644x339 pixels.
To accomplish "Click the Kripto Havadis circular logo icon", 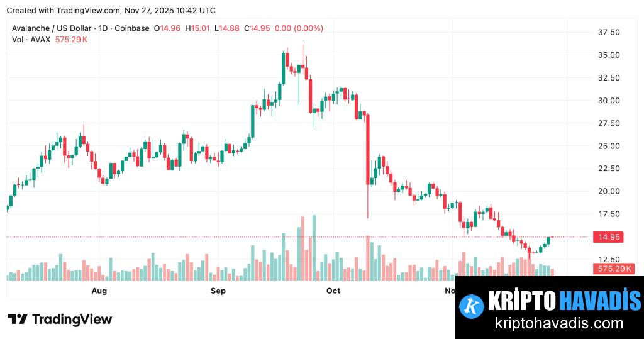I will click(x=471, y=305).
